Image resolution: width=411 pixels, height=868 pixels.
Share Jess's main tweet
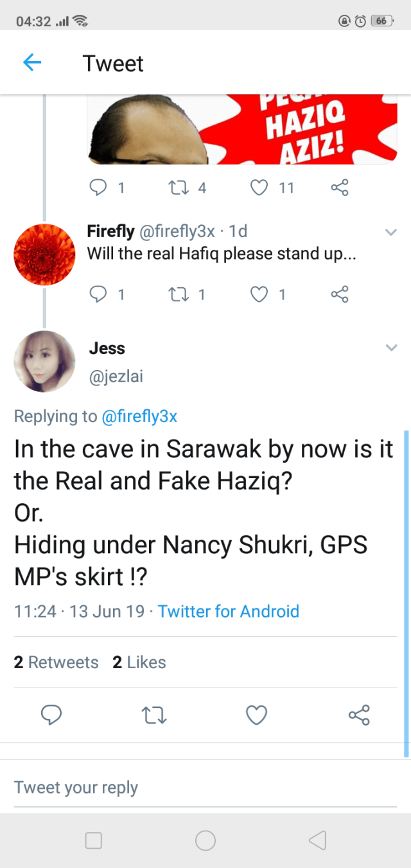click(x=358, y=715)
